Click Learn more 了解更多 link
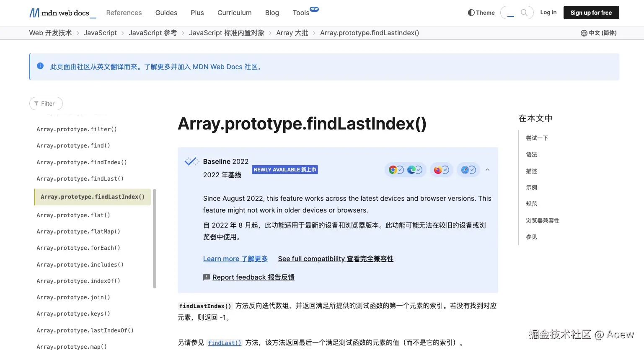The width and height of the screenshot is (644, 350). coord(235,259)
